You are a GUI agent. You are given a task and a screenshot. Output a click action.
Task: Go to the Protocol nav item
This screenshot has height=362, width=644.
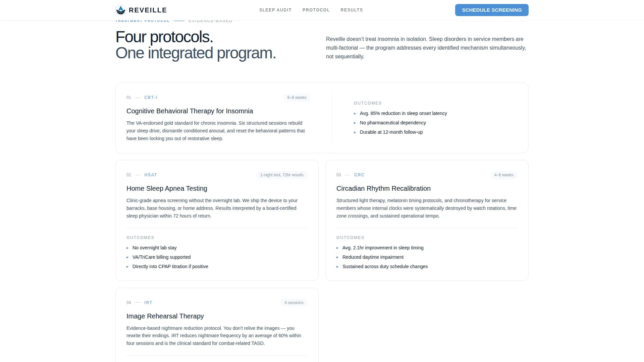pos(316,10)
